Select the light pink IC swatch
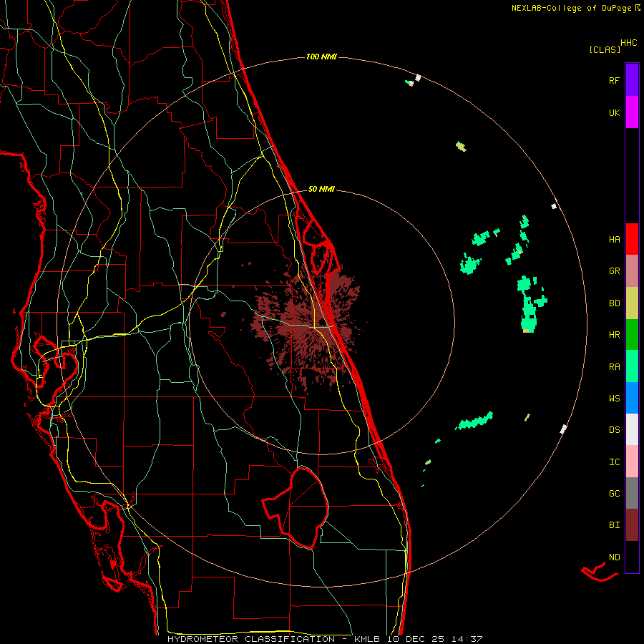 click(632, 462)
